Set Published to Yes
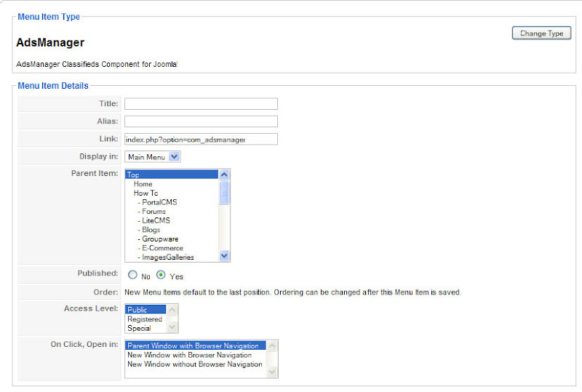 pyautogui.click(x=162, y=276)
